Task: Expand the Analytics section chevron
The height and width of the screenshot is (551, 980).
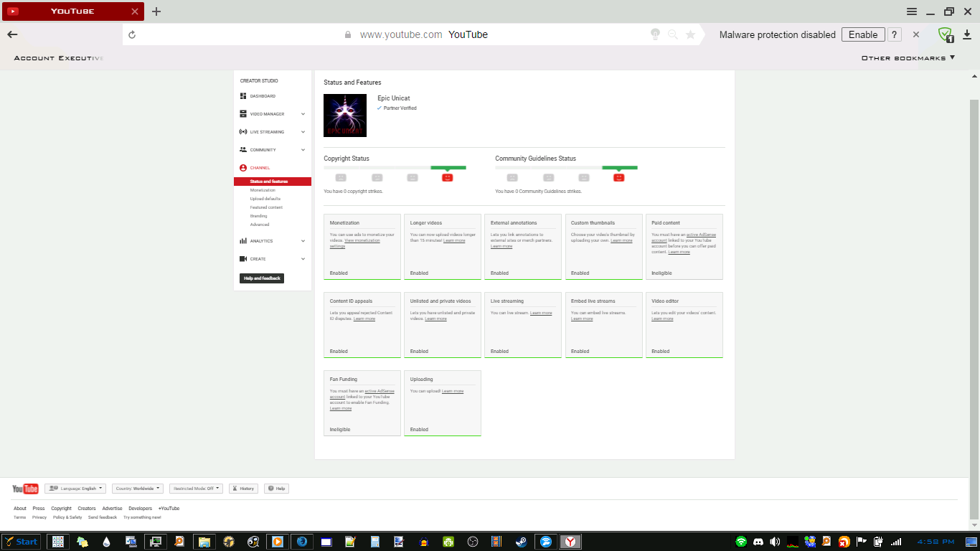Action: pos(303,241)
